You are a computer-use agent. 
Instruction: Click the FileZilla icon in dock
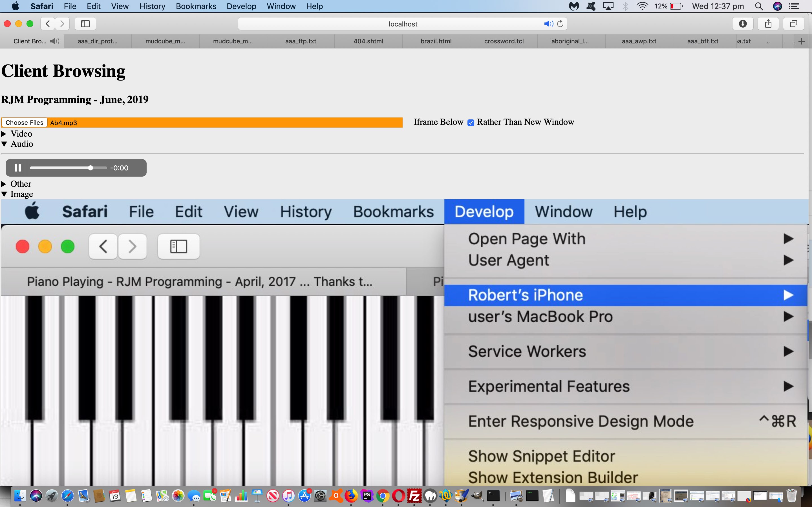414,496
